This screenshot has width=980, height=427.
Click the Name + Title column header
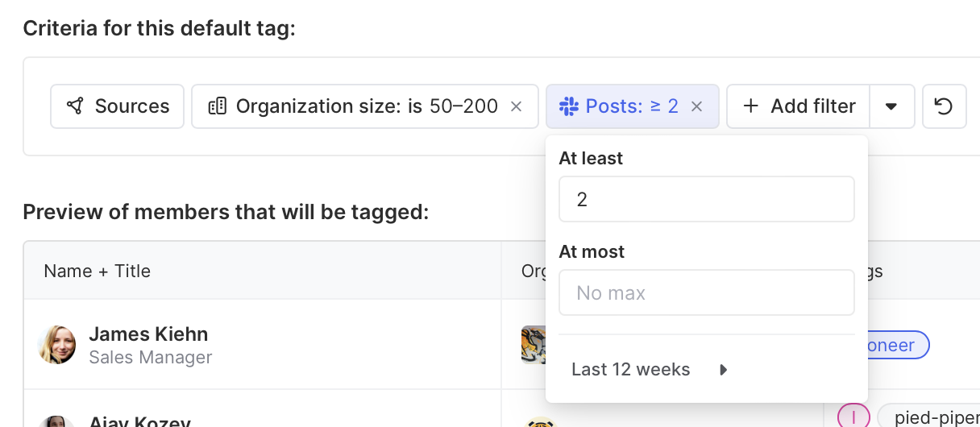(97, 271)
